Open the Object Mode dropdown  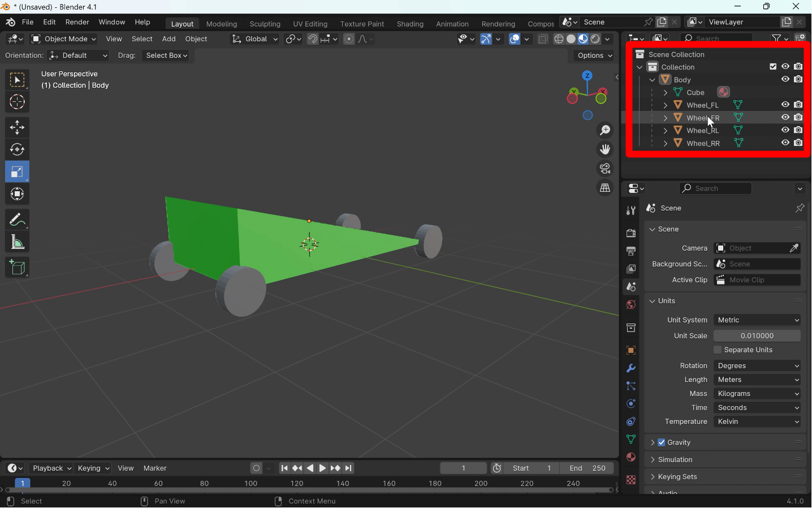click(x=63, y=39)
